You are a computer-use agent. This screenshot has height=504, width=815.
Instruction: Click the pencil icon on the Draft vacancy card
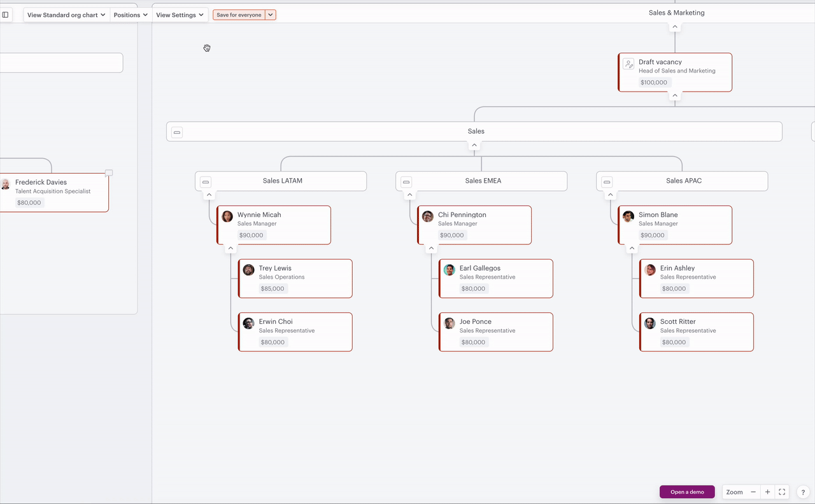pyautogui.click(x=628, y=64)
